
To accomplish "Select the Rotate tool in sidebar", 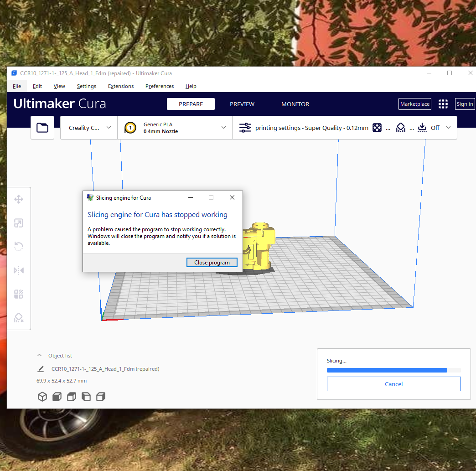I will [19, 246].
